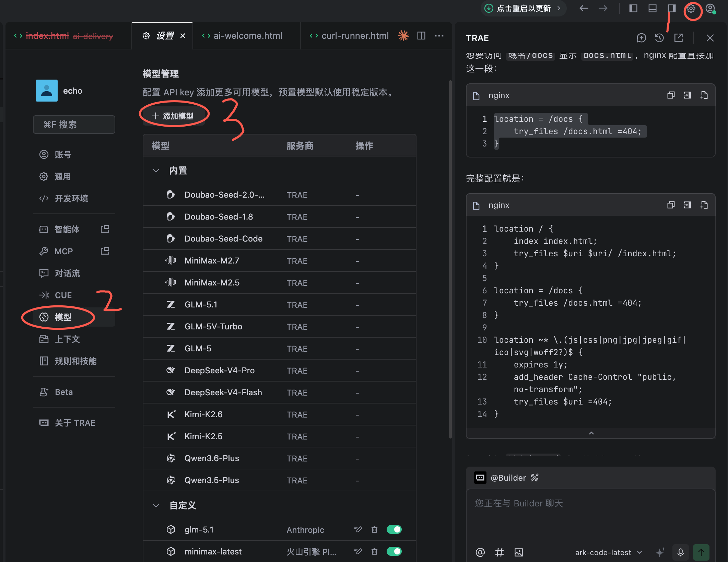Image resolution: width=728 pixels, height=562 pixels.
Task: Go forward with the right arrow
Action: 603,8
